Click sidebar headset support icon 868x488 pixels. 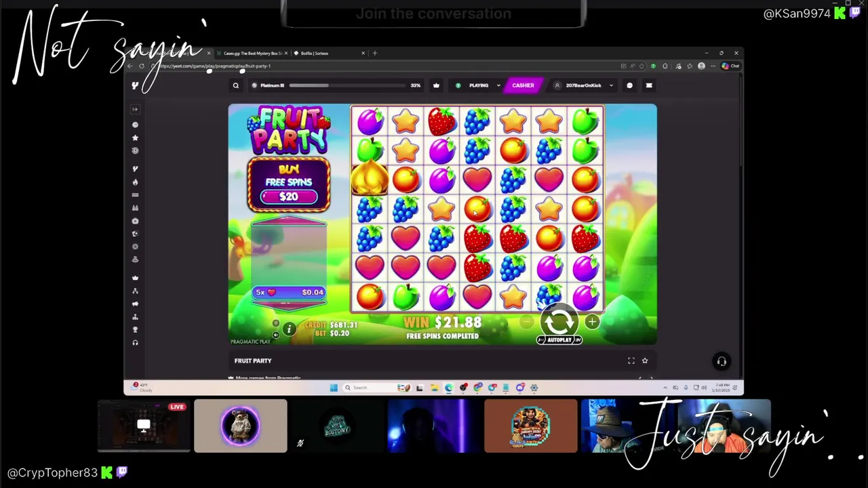[x=135, y=342]
